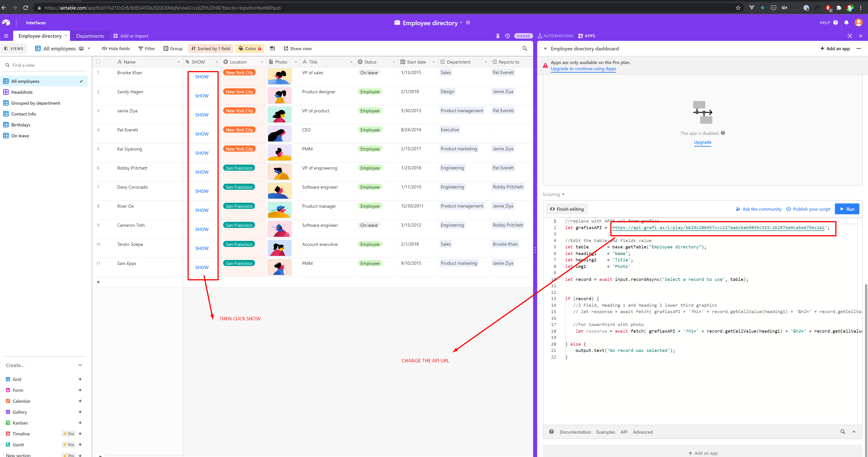The height and width of the screenshot is (457, 868).
Task: Click Ask the community link
Action: (x=758, y=209)
